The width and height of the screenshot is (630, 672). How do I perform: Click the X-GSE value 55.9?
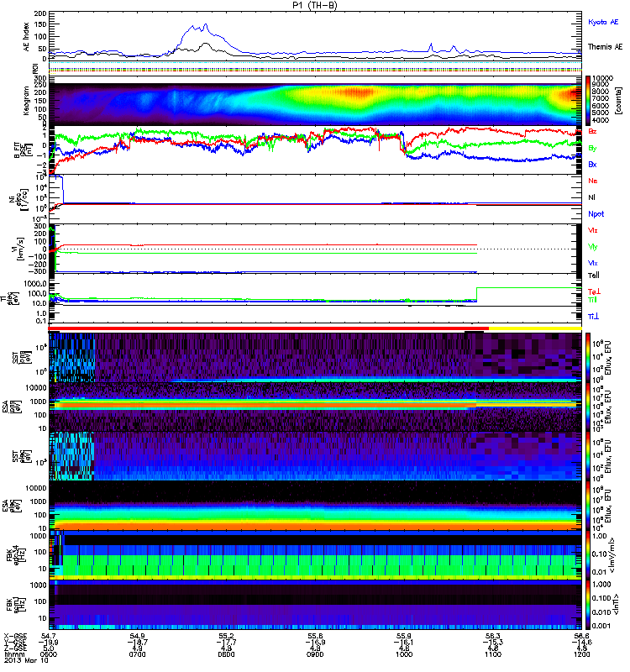tap(404, 637)
